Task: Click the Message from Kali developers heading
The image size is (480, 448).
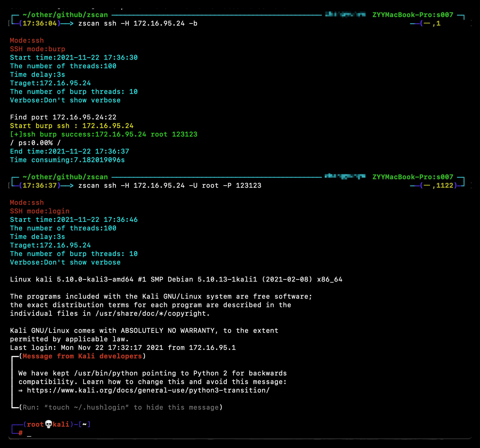Action: tap(82, 356)
